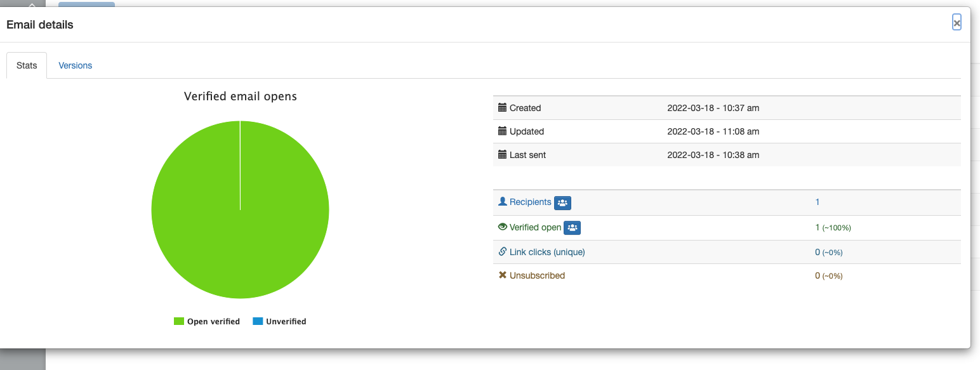Close the Email details dialog
980x370 pixels.
click(957, 23)
